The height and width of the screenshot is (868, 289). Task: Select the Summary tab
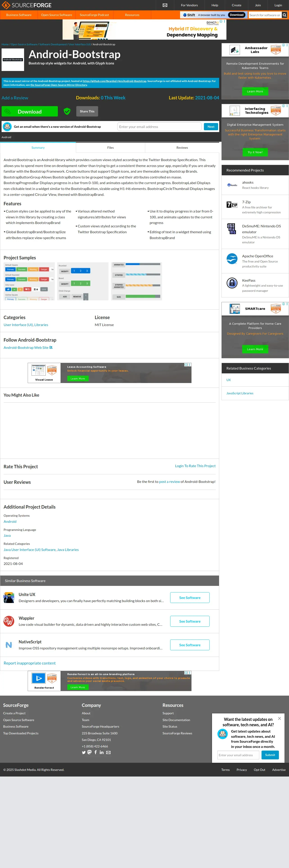(38, 148)
